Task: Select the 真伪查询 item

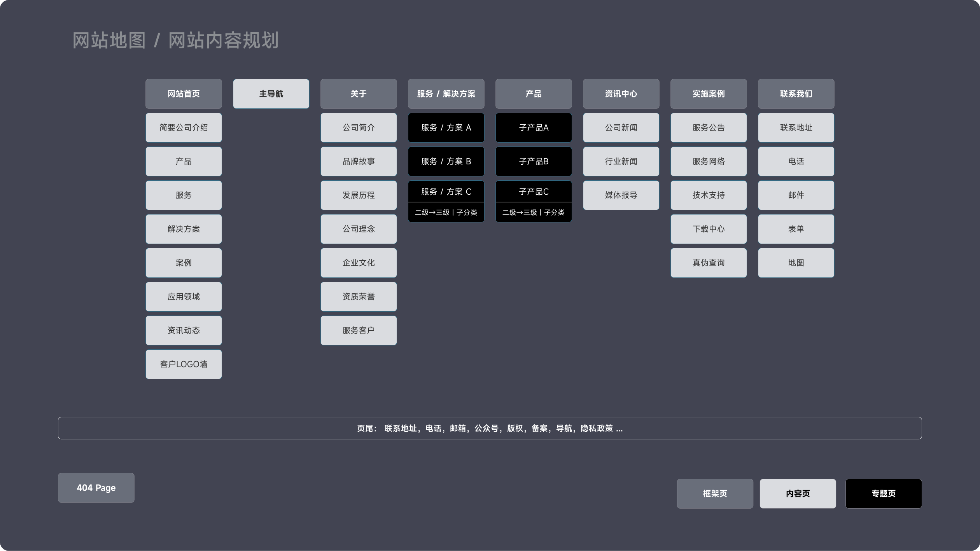Action: 709,263
